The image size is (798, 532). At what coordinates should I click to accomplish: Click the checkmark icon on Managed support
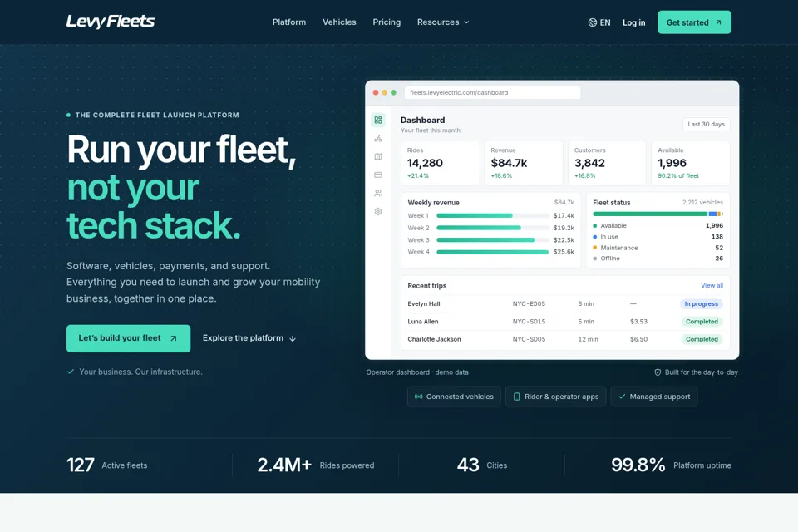tap(622, 397)
